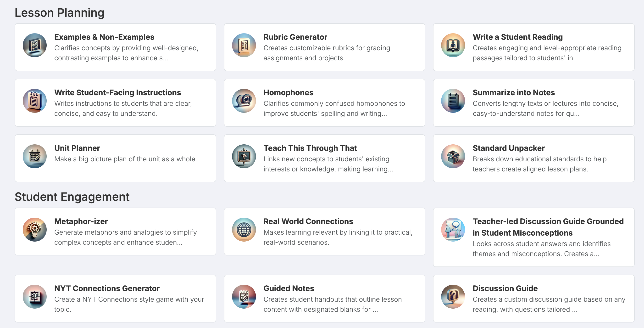This screenshot has width=644, height=328.
Task: Select the Rubric Generator icon
Action: pyautogui.click(x=244, y=45)
